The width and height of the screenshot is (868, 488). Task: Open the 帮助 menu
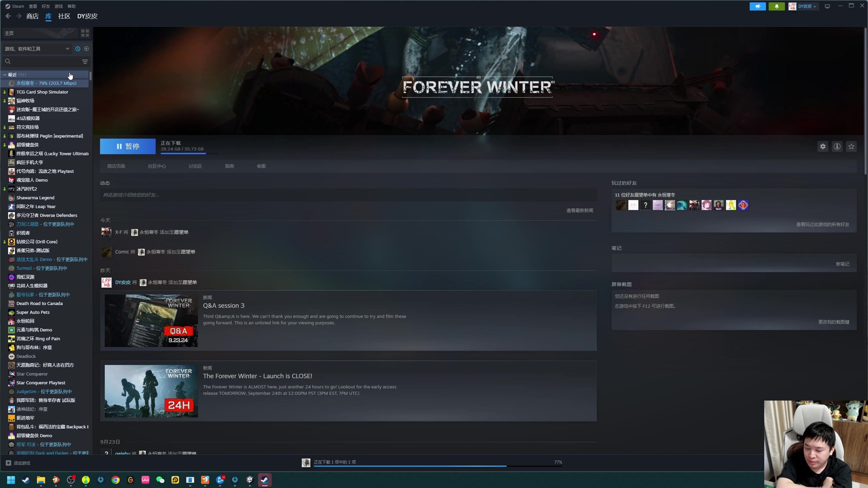tap(72, 6)
